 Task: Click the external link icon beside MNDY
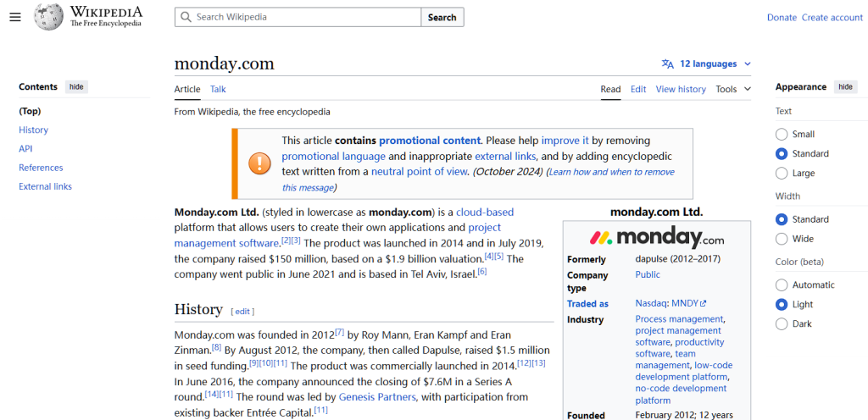tap(703, 303)
